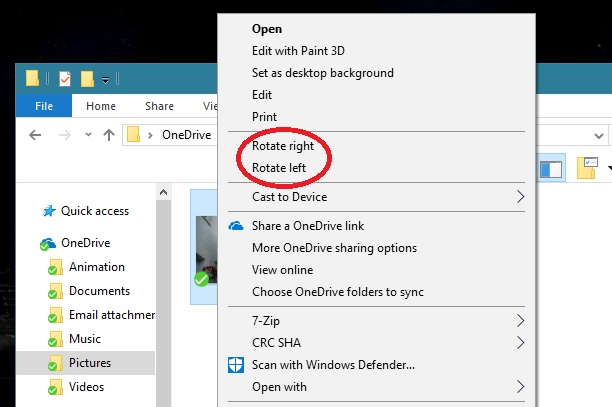Click OneDrive in the address bar
The height and width of the screenshot is (407, 612).
187,135
